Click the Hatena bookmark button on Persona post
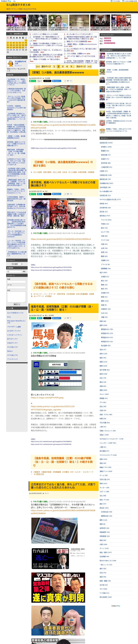The height and width of the screenshot is (644, 138). pyautogui.click(x=40, y=194)
